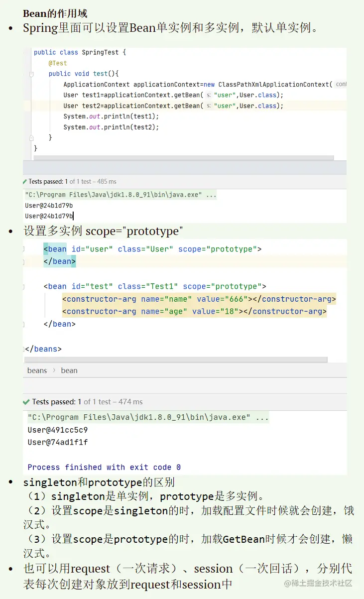Click the horizontal scrollbar under the Java code
The width and height of the screenshot is (364, 599).
click(x=183, y=158)
